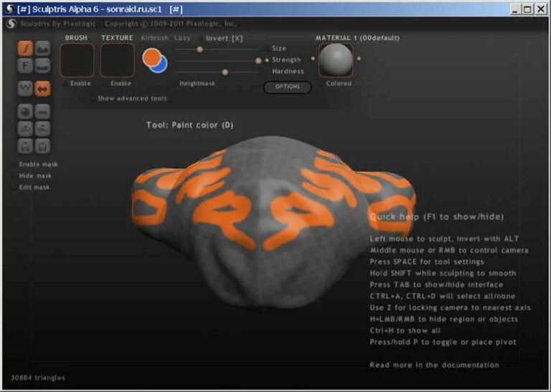Open the BRUSH image slot
Screen dimensions: 551x392
[x=77, y=60]
